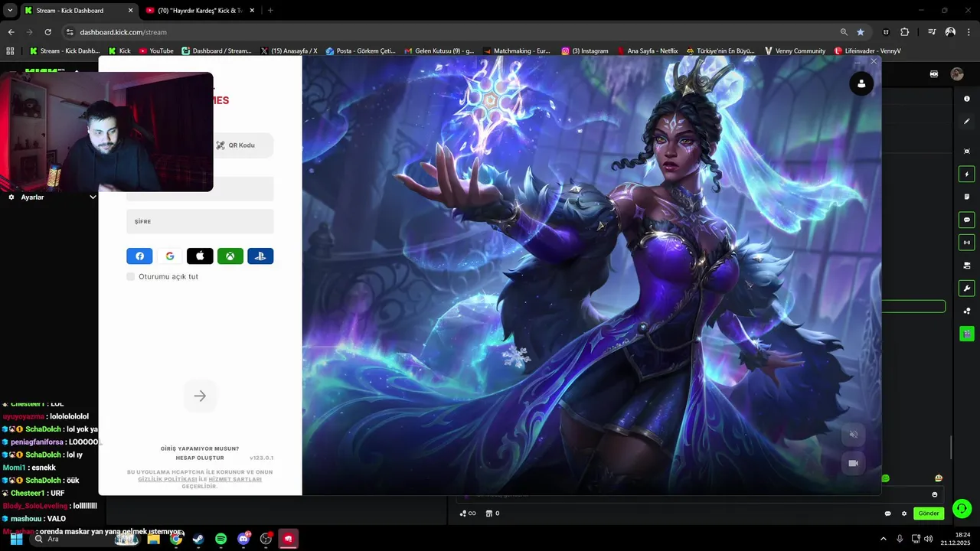Toggle the lightning bolt quick-actions icon
The height and width of the screenshot is (551, 980).
(967, 174)
